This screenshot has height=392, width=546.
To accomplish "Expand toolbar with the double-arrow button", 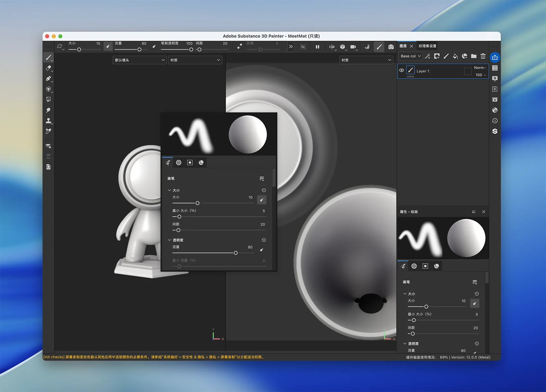I will [291, 47].
